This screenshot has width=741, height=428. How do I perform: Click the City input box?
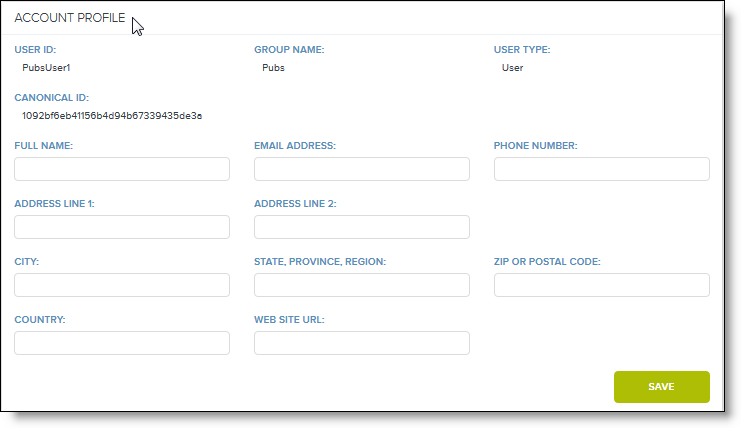click(x=122, y=285)
